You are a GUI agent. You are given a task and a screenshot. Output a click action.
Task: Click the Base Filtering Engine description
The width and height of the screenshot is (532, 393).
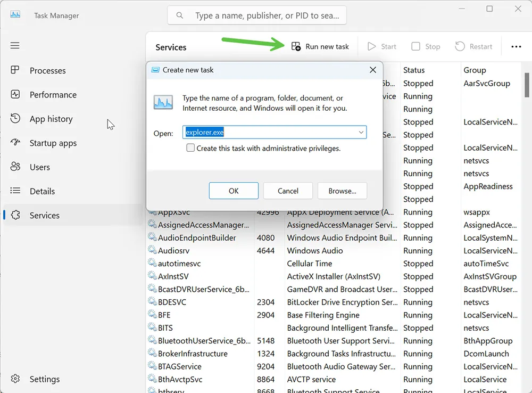coord(323,315)
